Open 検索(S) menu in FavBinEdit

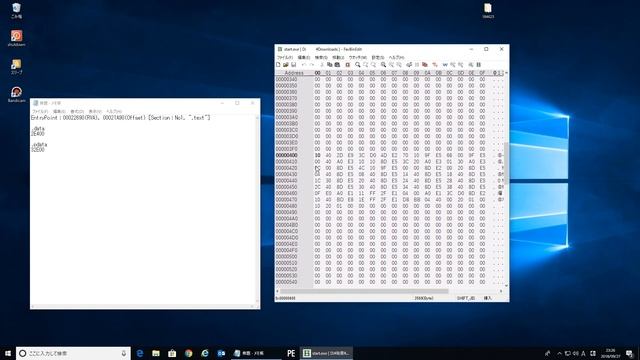321,58
